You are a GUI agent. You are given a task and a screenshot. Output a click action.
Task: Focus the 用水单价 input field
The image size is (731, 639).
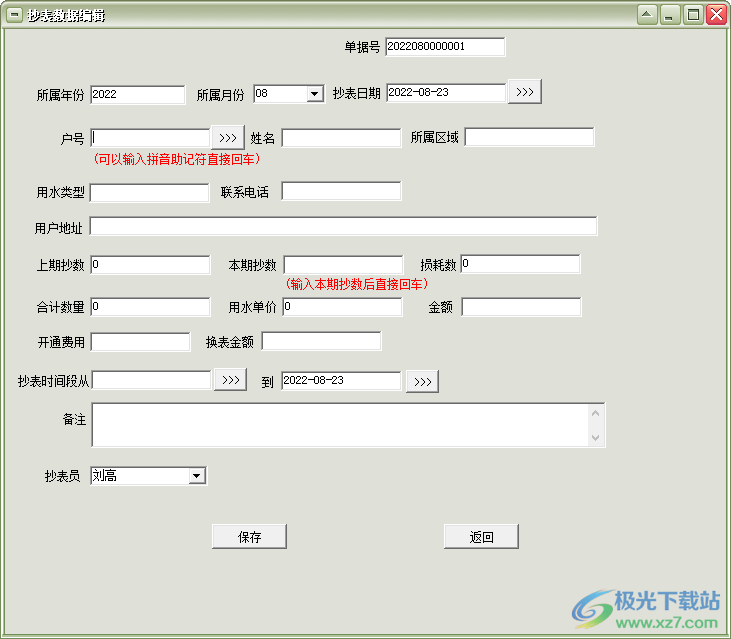tap(342, 307)
